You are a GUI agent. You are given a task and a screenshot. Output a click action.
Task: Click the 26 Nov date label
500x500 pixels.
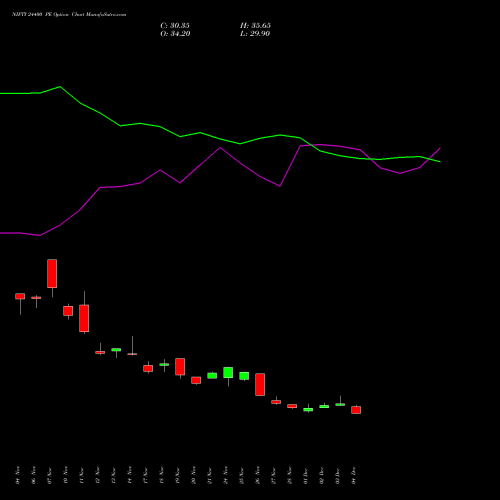click(x=258, y=475)
